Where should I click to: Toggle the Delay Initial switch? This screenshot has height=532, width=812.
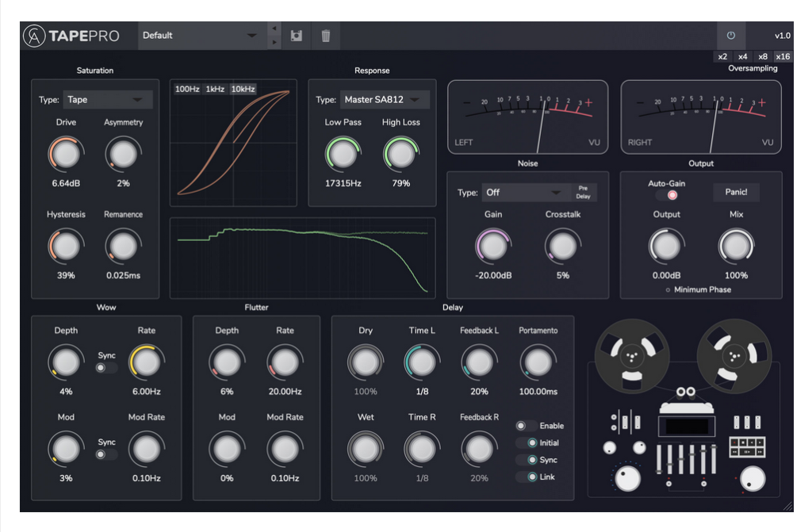pyautogui.click(x=527, y=442)
